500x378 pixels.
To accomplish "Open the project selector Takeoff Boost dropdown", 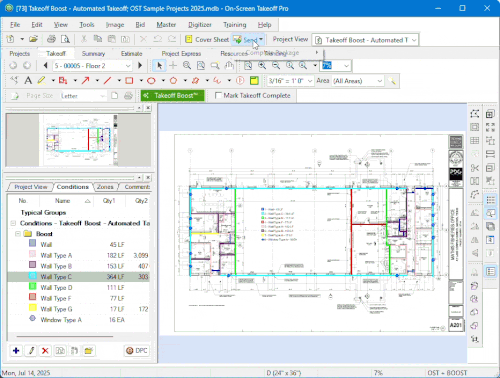I will click(365, 40).
